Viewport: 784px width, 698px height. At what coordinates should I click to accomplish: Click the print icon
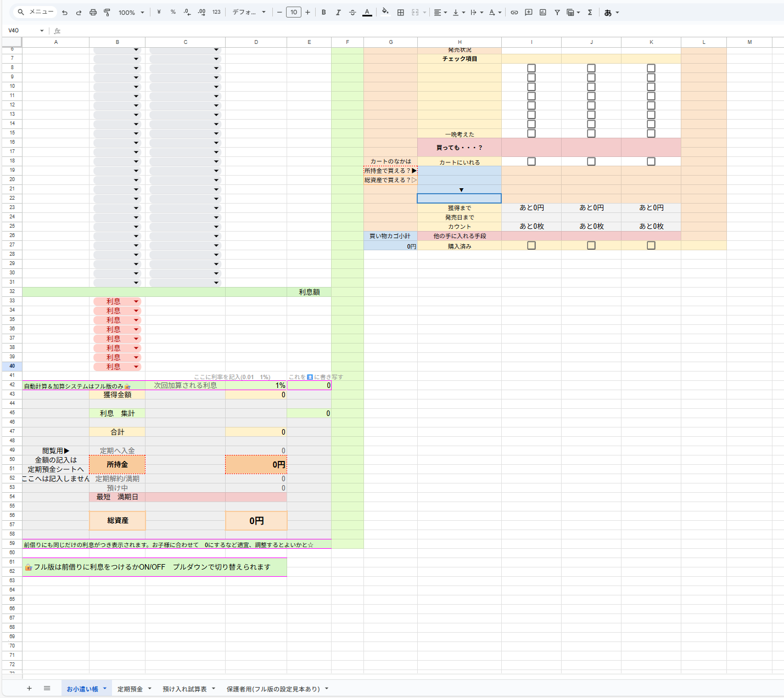coord(93,13)
